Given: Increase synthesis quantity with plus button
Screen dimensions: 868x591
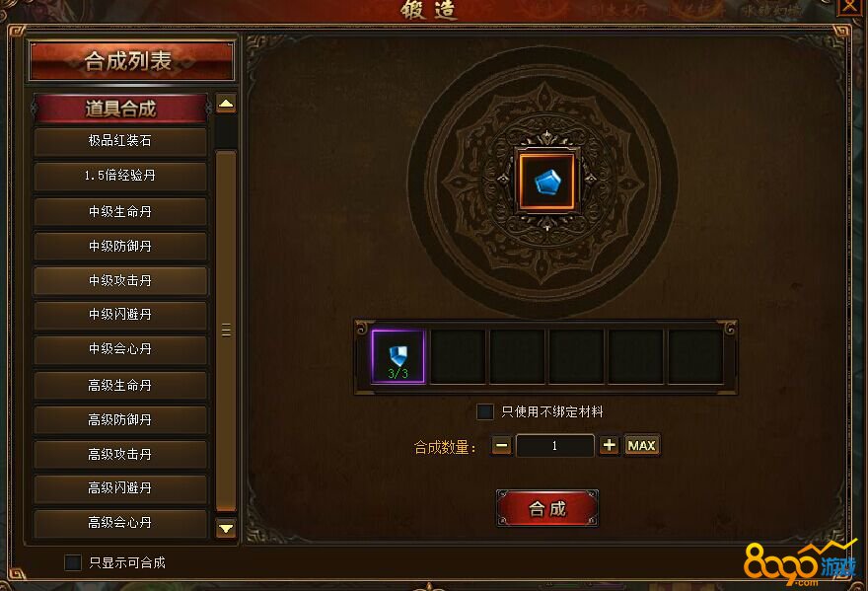Looking at the screenshot, I should (x=609, y=445).
